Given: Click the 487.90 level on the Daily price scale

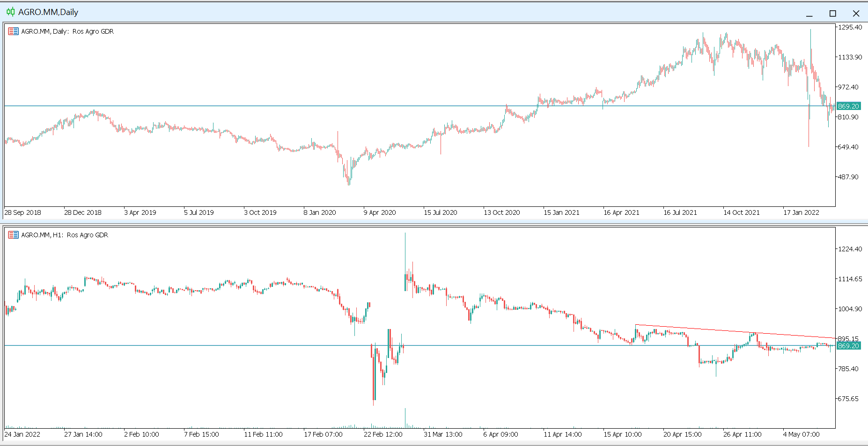Looking at the screenshot, I should [848, 177].
